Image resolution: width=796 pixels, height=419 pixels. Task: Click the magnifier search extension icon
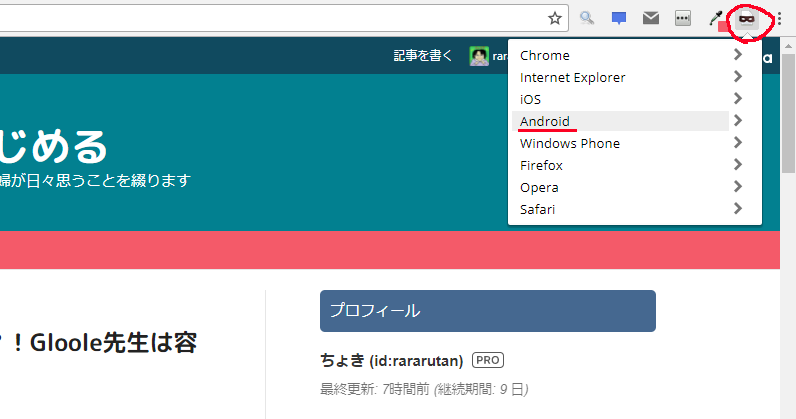point(587,18)
